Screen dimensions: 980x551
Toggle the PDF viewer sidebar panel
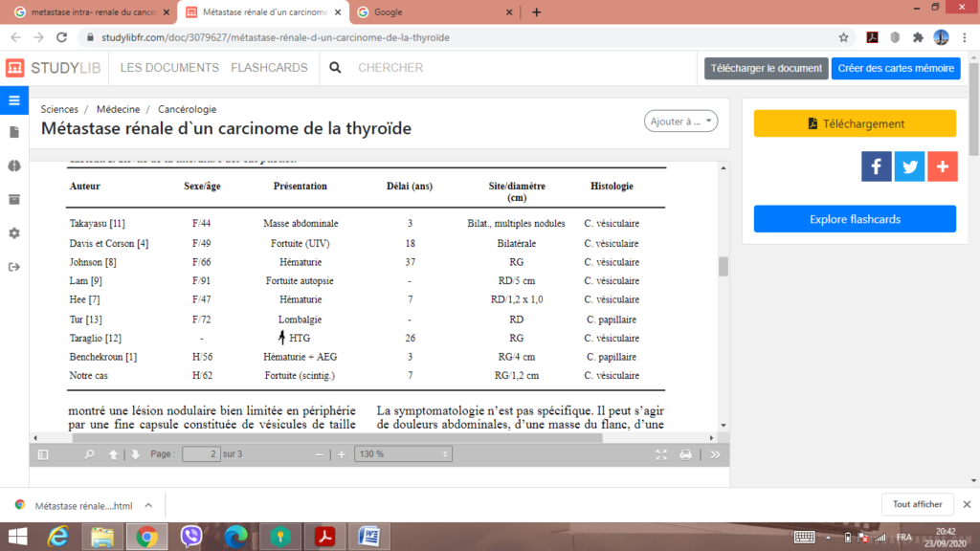(x=43, y=454)
